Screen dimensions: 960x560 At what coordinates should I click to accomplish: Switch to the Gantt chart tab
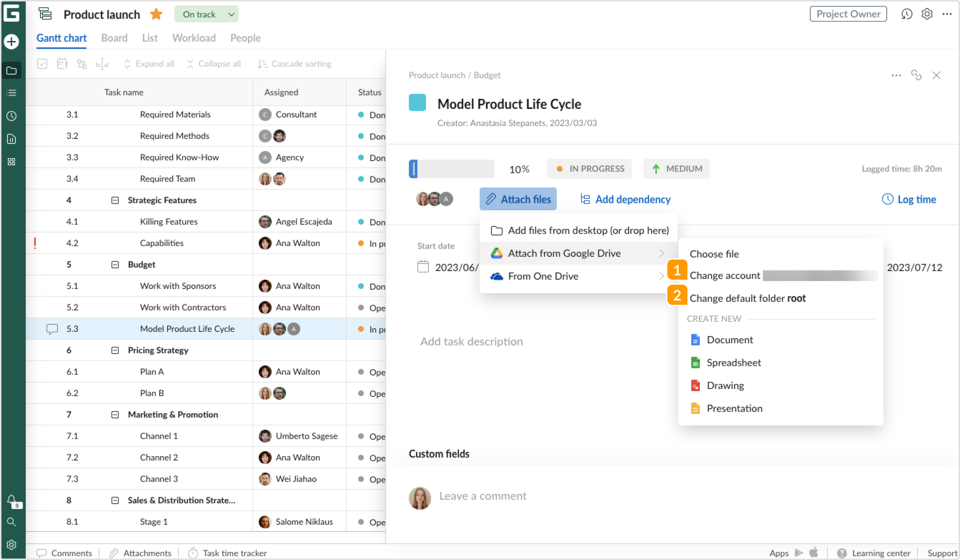[61, 38]
